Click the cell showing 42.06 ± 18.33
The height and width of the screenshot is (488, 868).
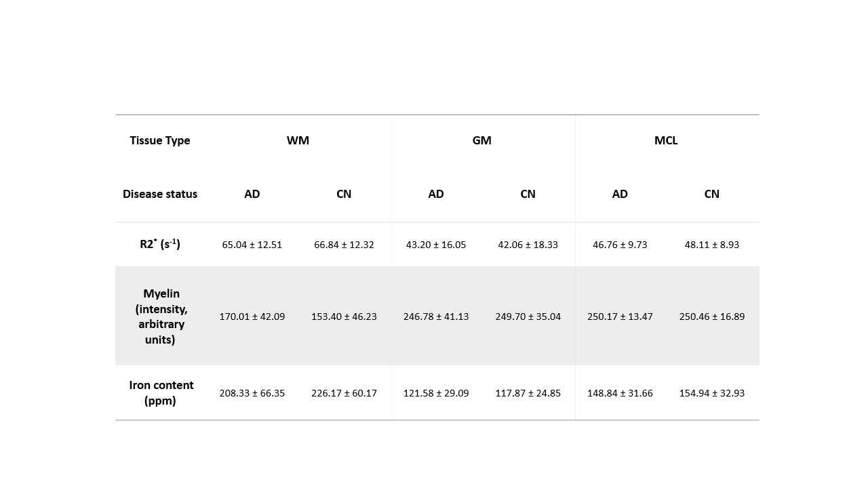(x=528, y=245)
